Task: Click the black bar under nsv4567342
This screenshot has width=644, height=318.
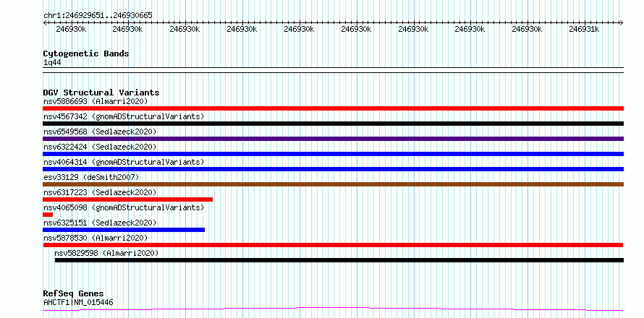Action: (333, 124)
